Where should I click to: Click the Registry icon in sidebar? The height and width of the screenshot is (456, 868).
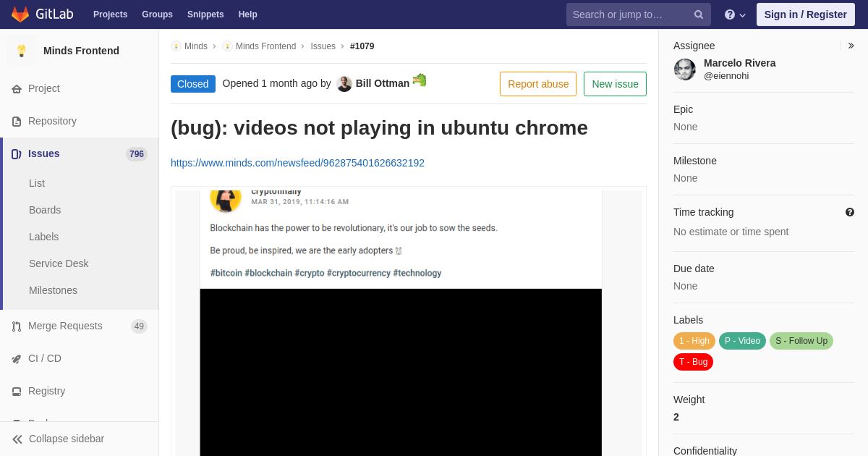click(x=17, y=392)
